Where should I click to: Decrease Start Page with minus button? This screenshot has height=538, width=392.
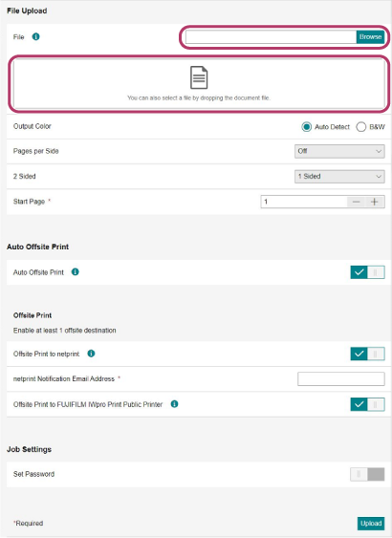(x=357, y=202)
